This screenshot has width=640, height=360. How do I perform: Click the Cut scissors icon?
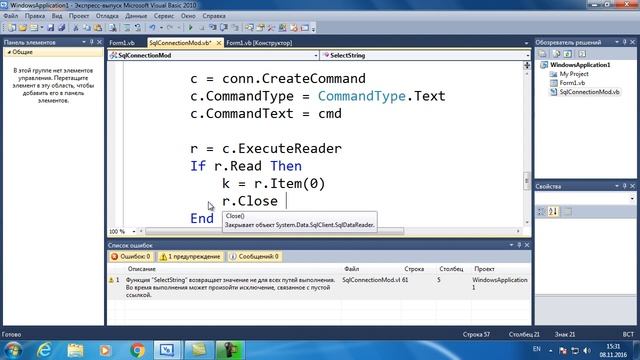[76, 28]
